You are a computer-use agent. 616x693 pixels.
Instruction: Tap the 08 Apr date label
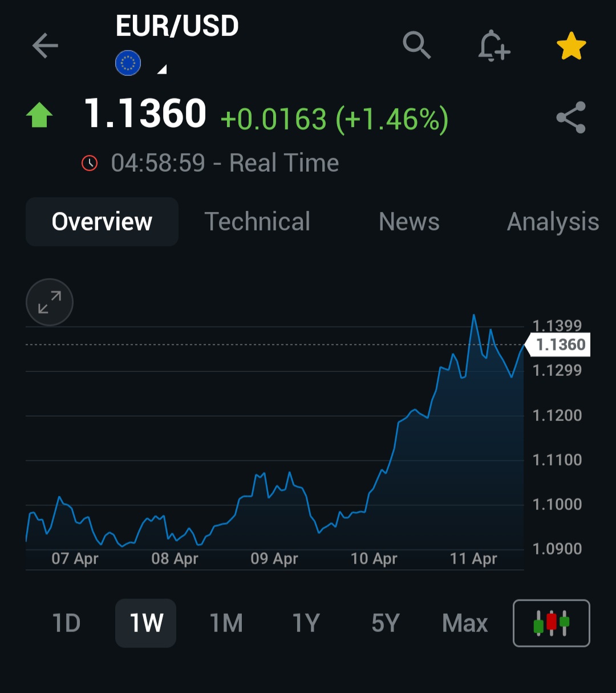point(175,559)
